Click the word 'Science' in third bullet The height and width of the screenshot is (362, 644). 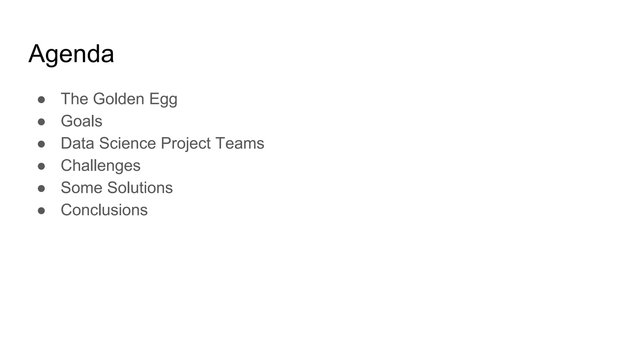pyautogui.click(x=127, y=143)
